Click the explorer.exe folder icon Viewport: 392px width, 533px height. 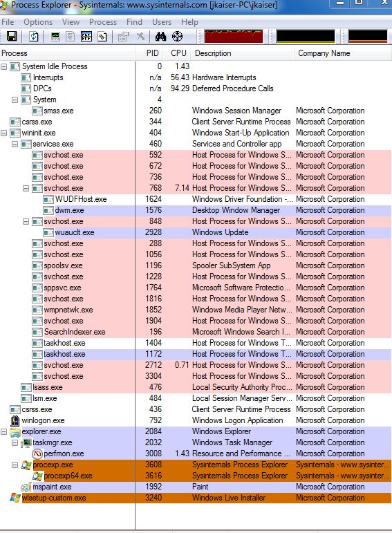[15, 431]
